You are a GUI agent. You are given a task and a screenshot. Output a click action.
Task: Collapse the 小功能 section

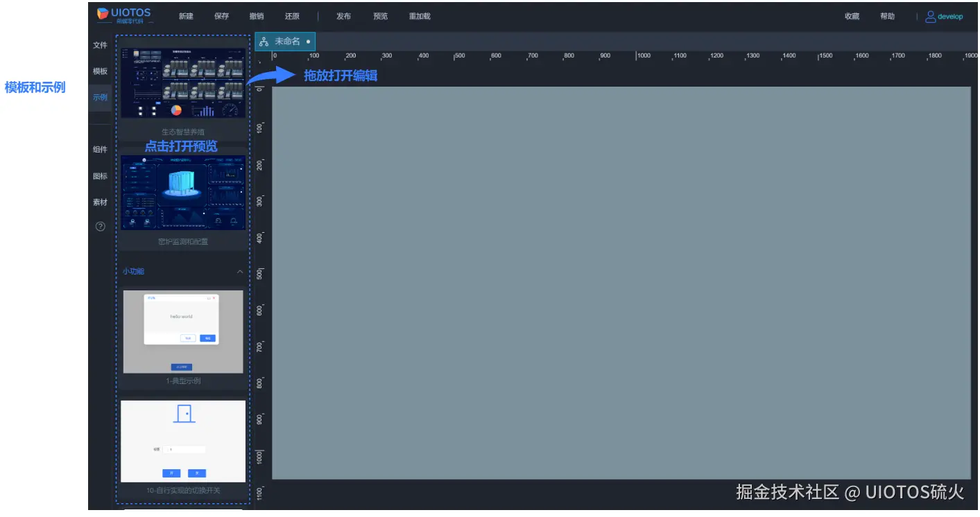click(240, 272)
